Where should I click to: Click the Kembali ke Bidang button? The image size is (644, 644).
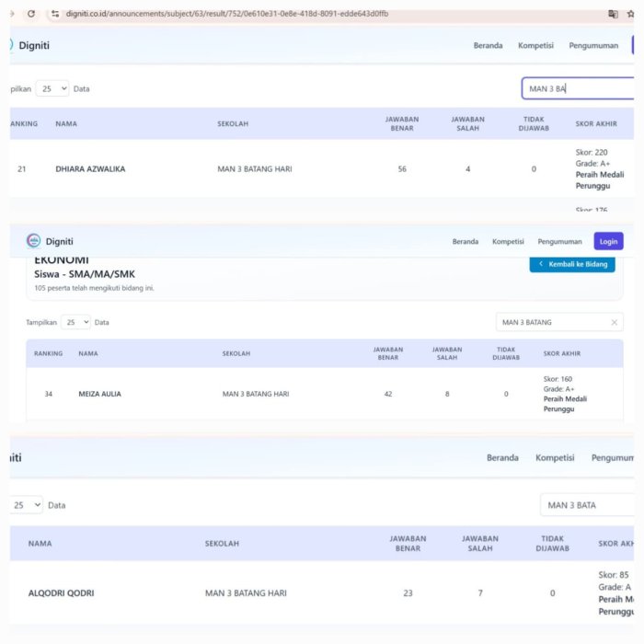[572, 265]
